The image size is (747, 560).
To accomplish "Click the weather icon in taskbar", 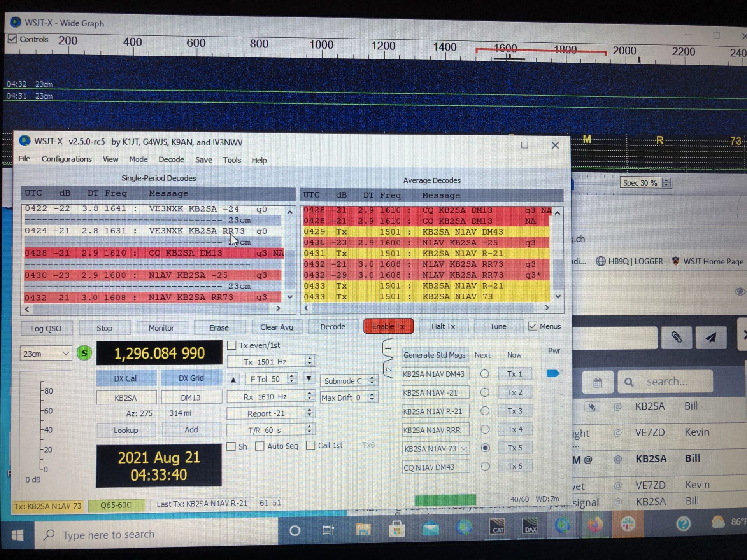I will coord(718,522).
